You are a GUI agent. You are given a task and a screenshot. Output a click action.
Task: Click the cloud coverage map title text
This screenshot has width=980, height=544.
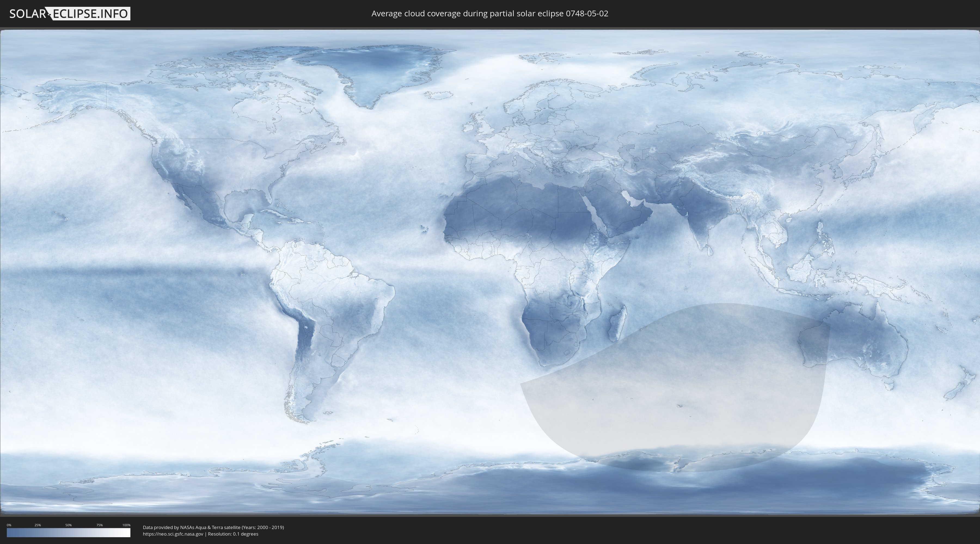pyautogui.click(x=490, y=14)
